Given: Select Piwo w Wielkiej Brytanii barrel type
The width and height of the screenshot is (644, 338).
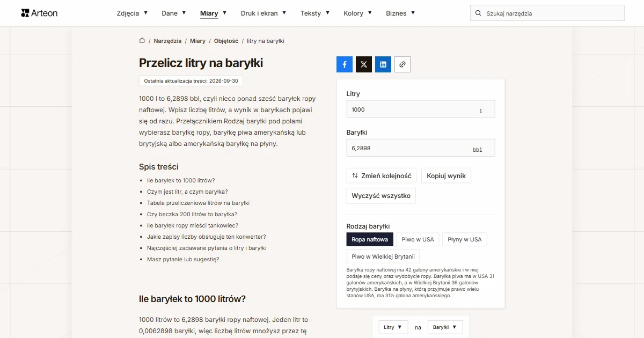Looking at the screenshot, I should tap(383, 256).
